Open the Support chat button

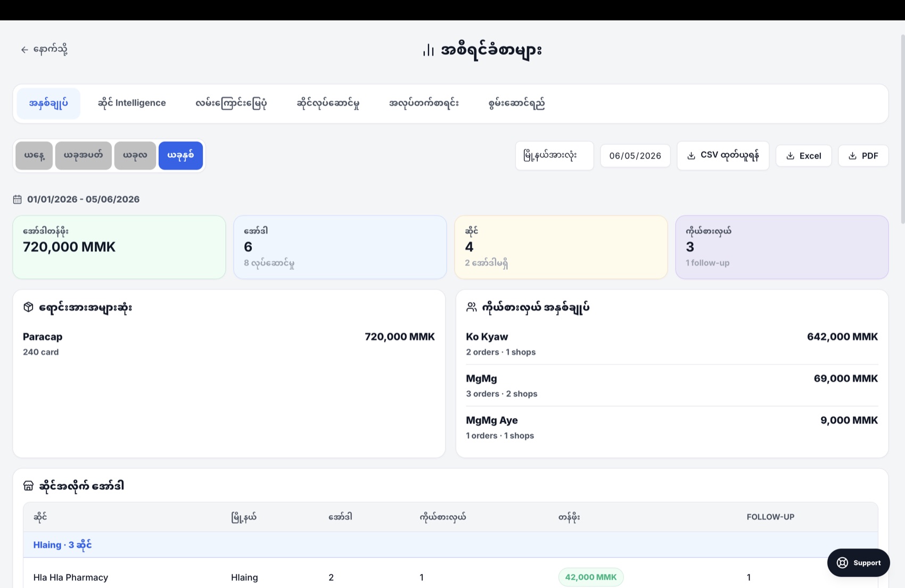coord(858,563)
